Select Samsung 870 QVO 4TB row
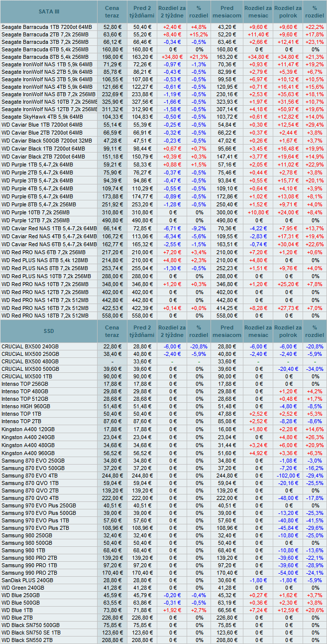The width and height of the screenshot is (327, 644). (163, 498)
